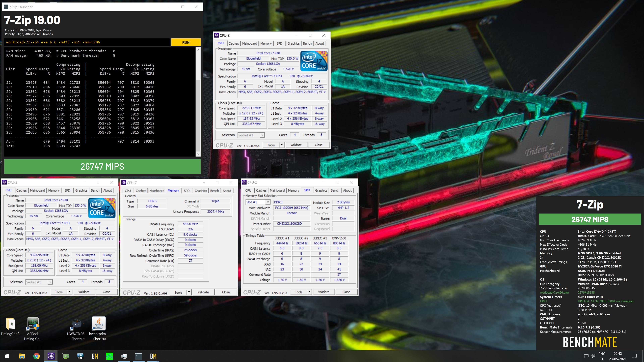Open the green Prime95 taskbar icon

tap(110, 356)
